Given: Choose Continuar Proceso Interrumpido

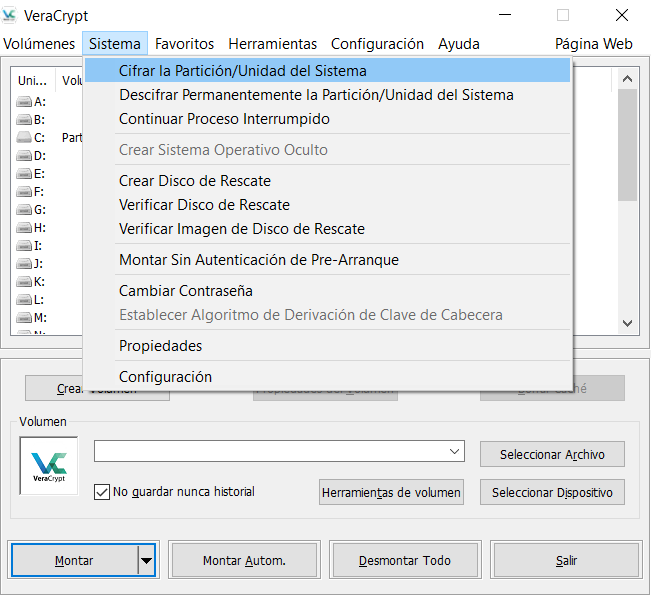Looking at the screenshot, I should click(x=327, y=119).
